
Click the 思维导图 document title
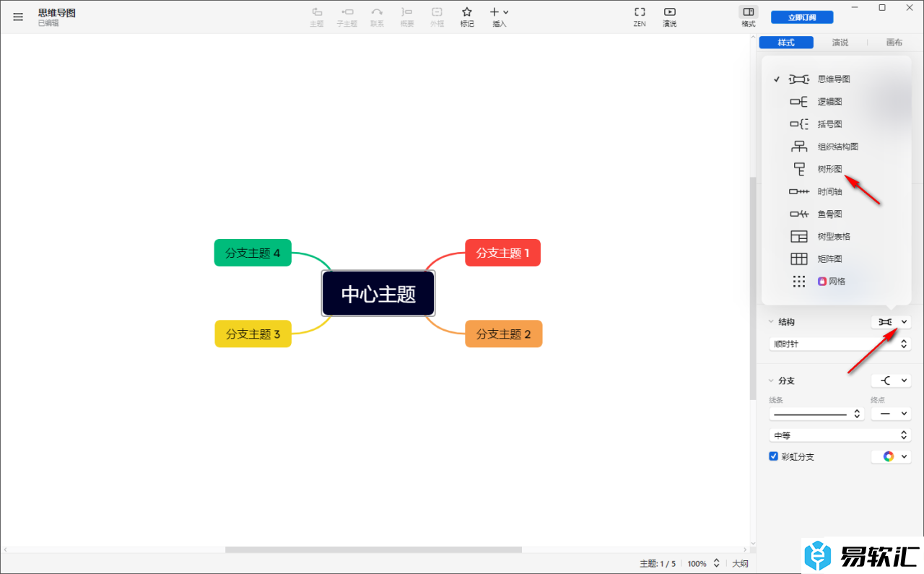[57, 13]
